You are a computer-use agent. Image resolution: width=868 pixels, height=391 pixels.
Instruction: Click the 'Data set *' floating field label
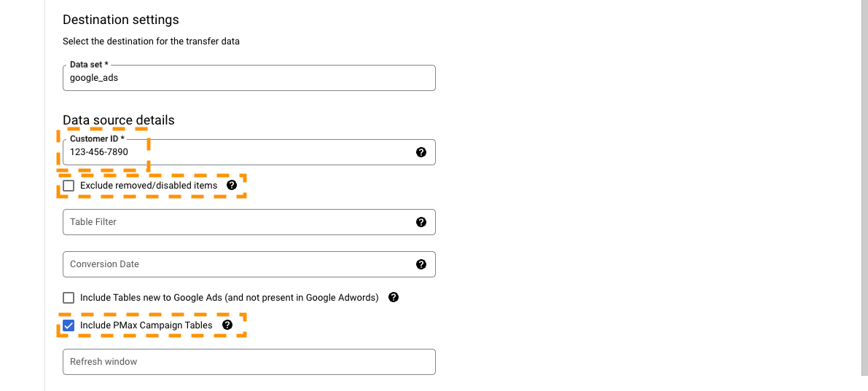89,65
